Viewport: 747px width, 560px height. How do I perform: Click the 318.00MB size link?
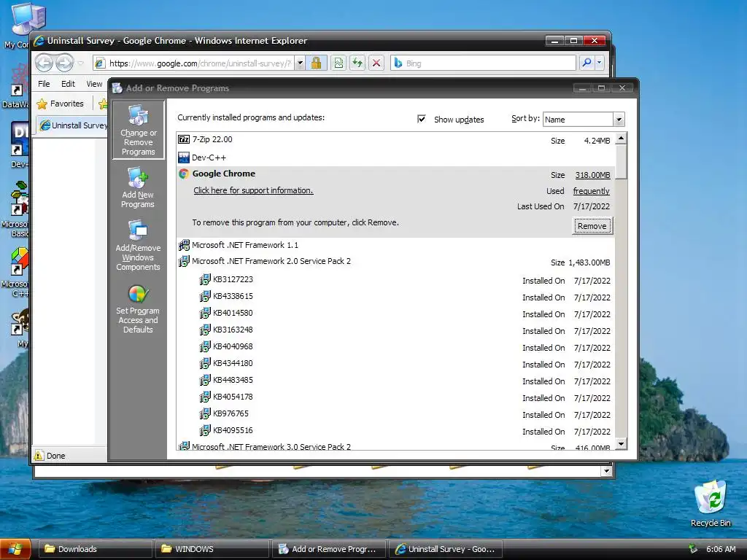[x=592, y=175]
